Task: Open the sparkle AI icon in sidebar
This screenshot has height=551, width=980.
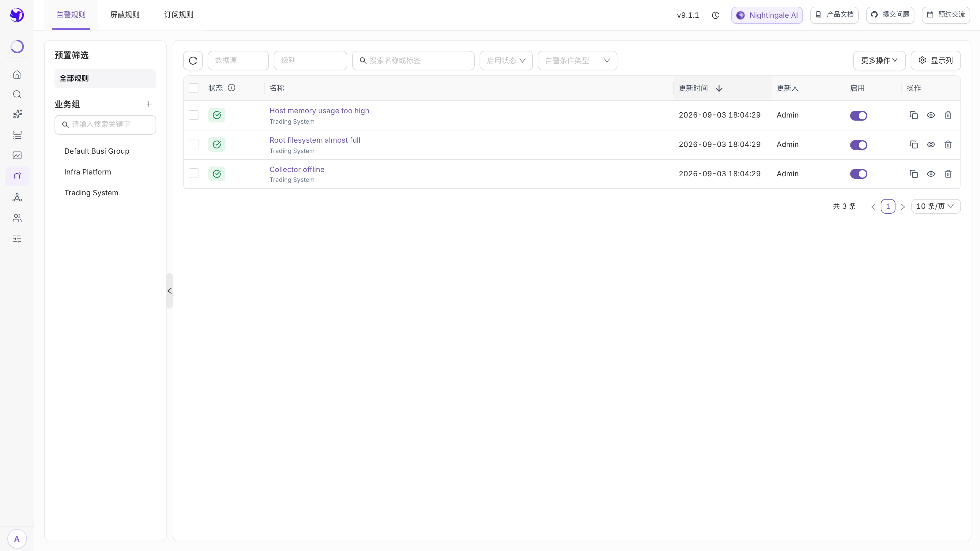Action: point(17,114)
